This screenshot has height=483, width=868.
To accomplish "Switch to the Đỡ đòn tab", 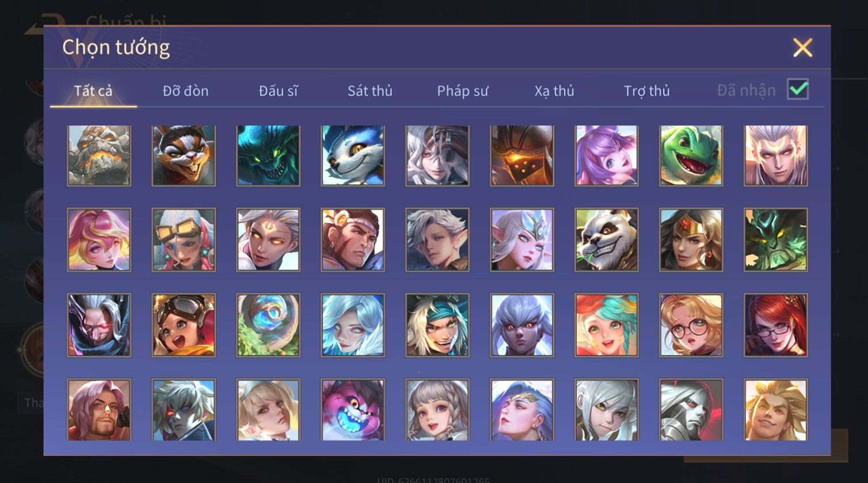I will pos(185,91).
